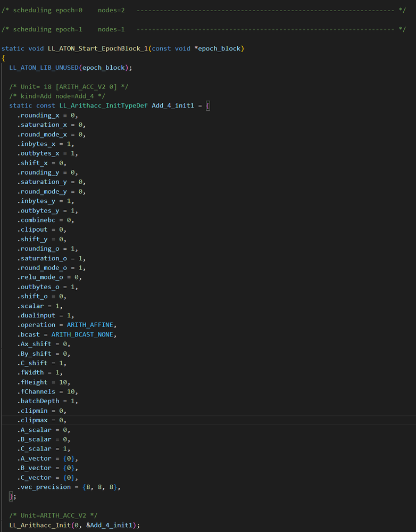The height and width of the screenshot is (532, 416).
Task: Click the .saturation_o field name
Action: click(42, 258)
